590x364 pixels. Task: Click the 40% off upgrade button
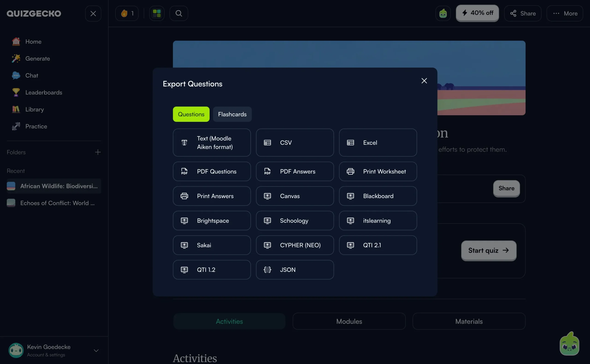point(477,13)
